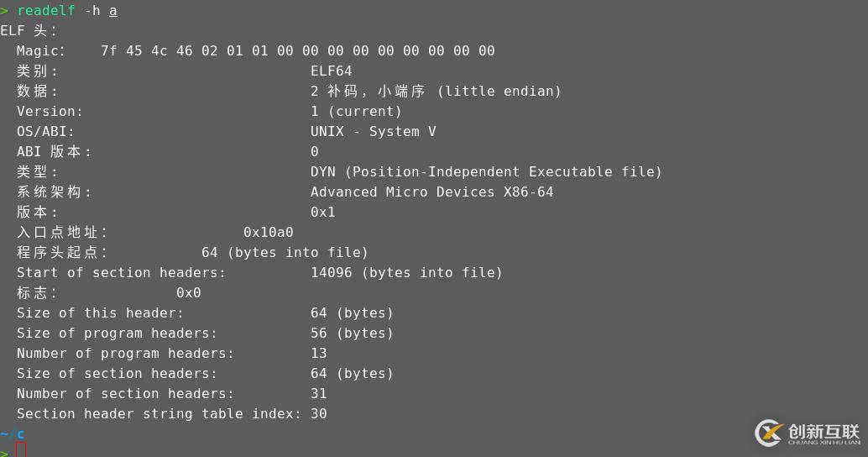Click the 'Size of this header' label
Image resolution: width=868 pixels, height=457 pixels.
100,313
